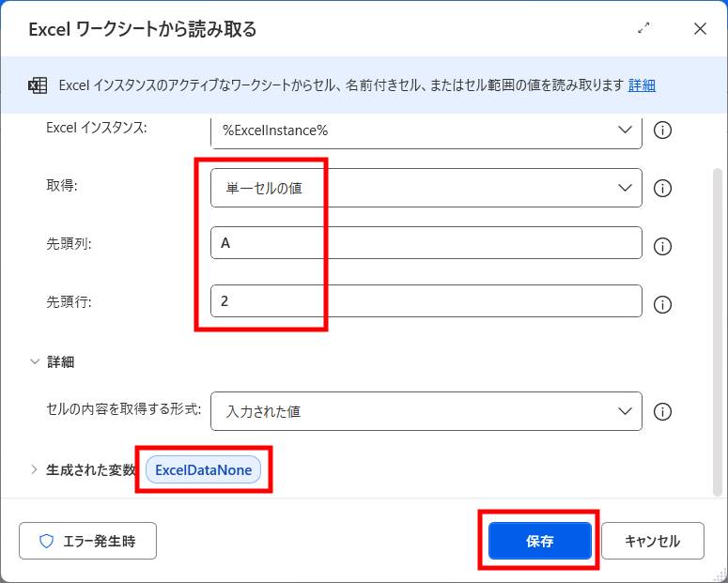The image size is (728, 583).
Task: Click the 取得: label text
Action: [x=62, y=186]
